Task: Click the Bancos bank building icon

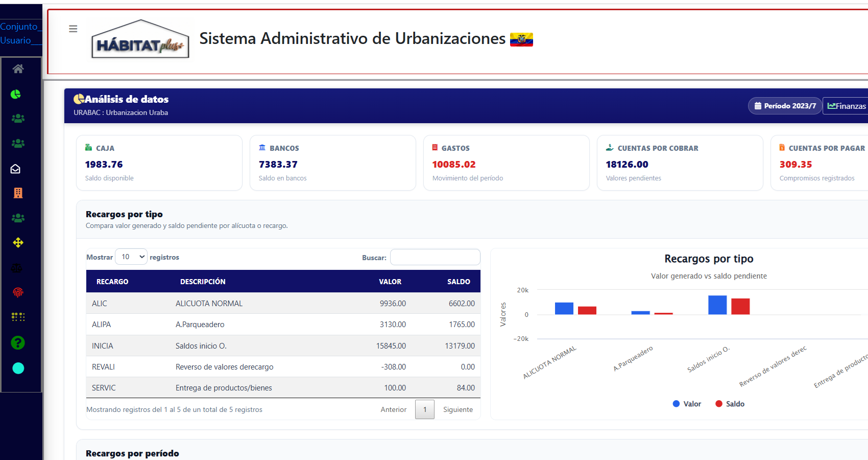Action: tap(262, 147)
